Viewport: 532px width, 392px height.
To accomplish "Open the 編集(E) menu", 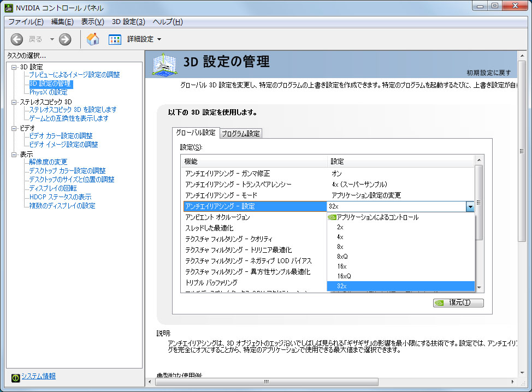I will coord(62,22).
